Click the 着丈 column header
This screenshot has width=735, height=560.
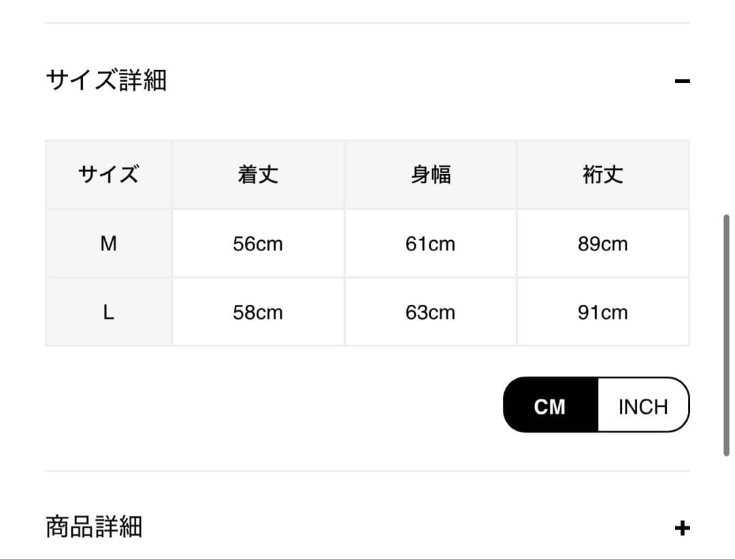pyautogui.click(x=258, y=175)
